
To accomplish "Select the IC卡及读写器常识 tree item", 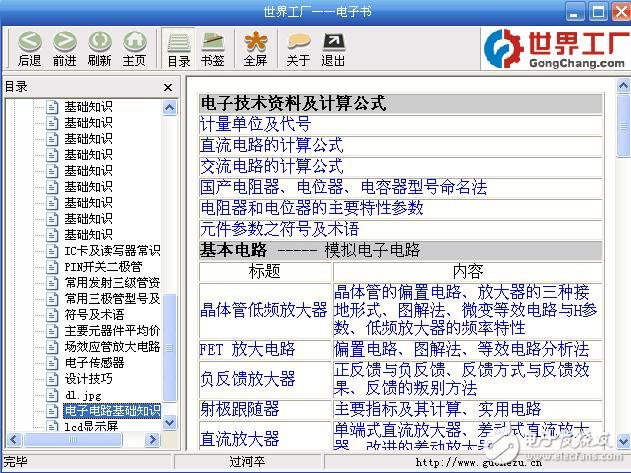I will tap(111, 251).
